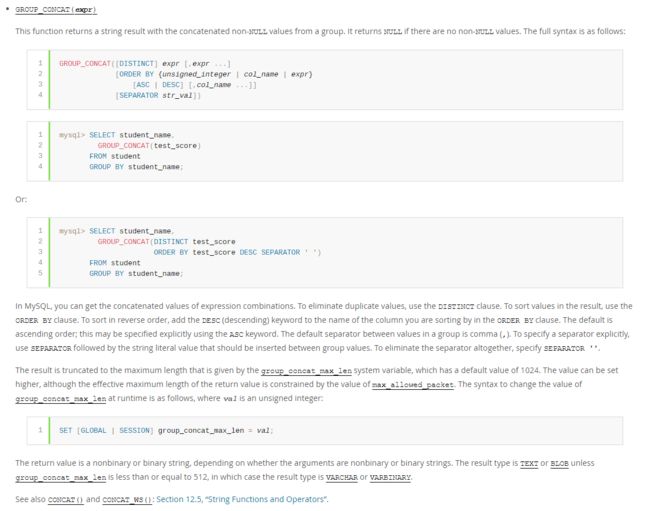Click the BLOB result type link
650x511 pixels.
[559, 463]
